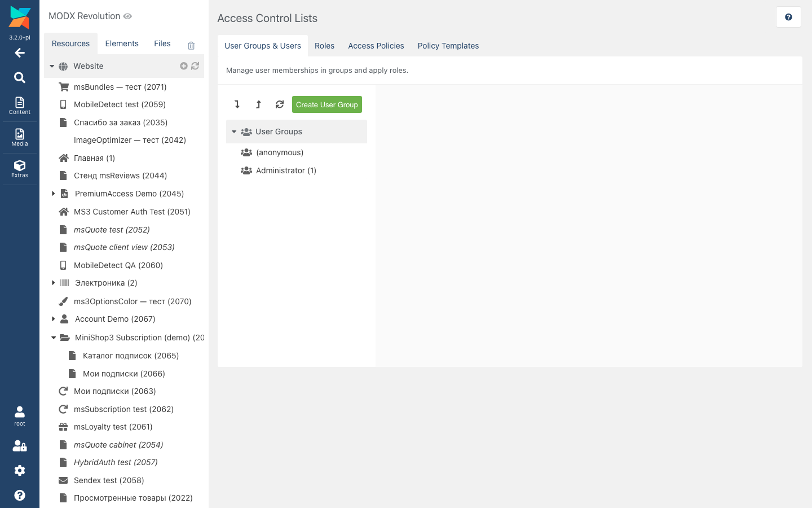812x508 pixels.
Task: Collapse the User Groups node
Action: tap(234, 132)
